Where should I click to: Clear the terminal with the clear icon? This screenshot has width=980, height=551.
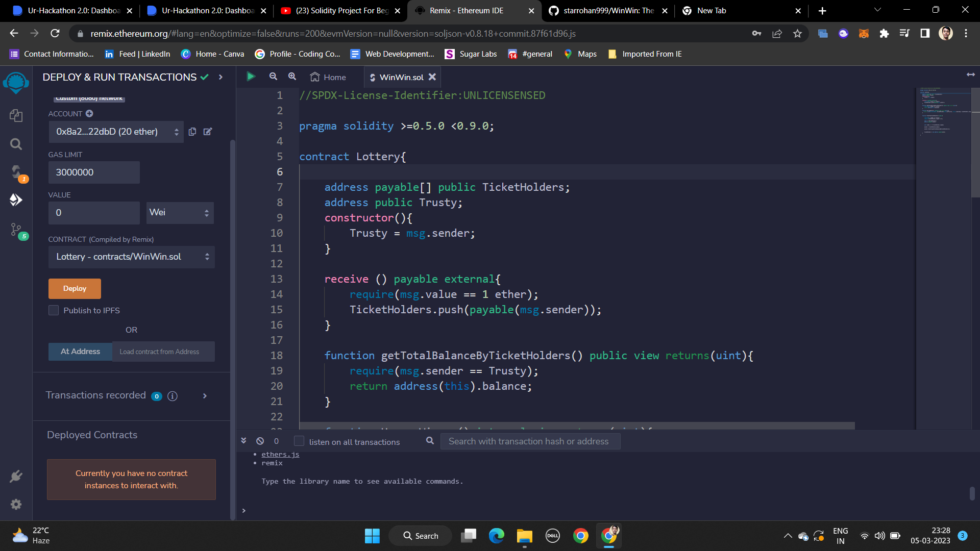pyautogui.click(x=260, y=441)
